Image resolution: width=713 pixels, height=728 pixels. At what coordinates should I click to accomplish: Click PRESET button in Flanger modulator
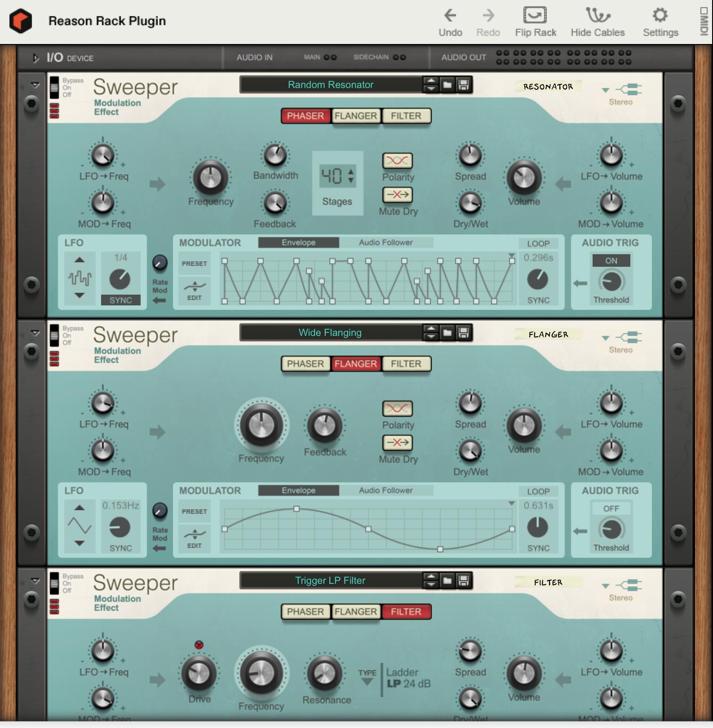coord(195,512)
